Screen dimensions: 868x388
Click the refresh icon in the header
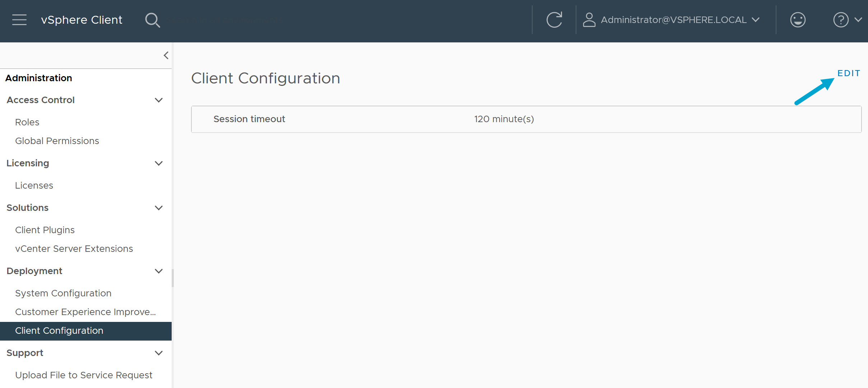[554, 20]
